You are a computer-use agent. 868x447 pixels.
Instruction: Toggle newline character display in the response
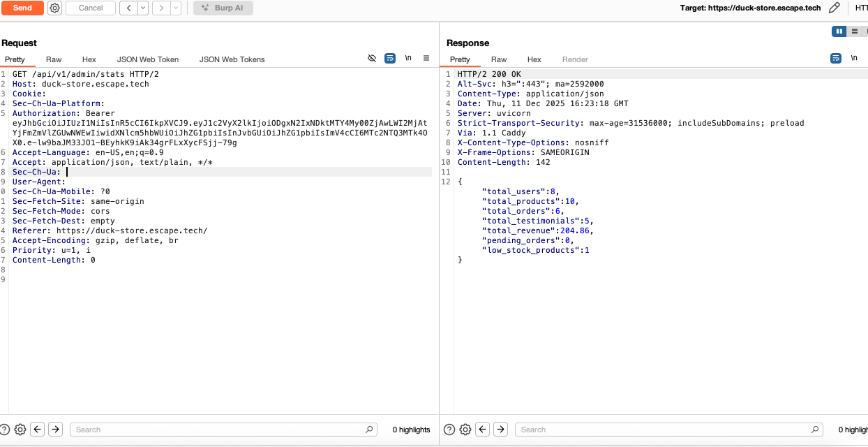854,58
